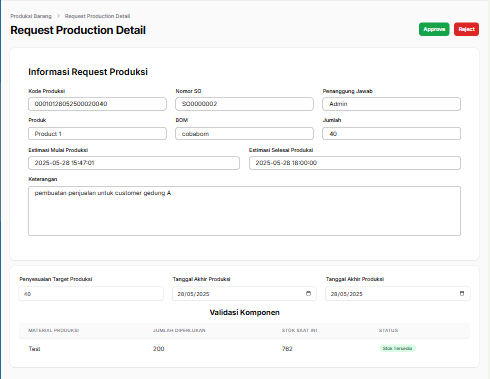Click the Keterangan label
This screenshot has width=490, height=379.
tap(43, 179)
